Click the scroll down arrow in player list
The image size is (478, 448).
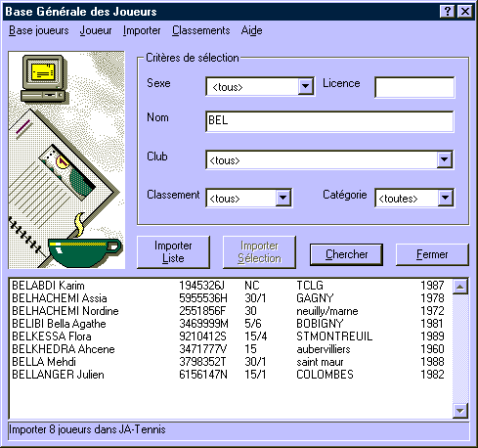(460, 410)
